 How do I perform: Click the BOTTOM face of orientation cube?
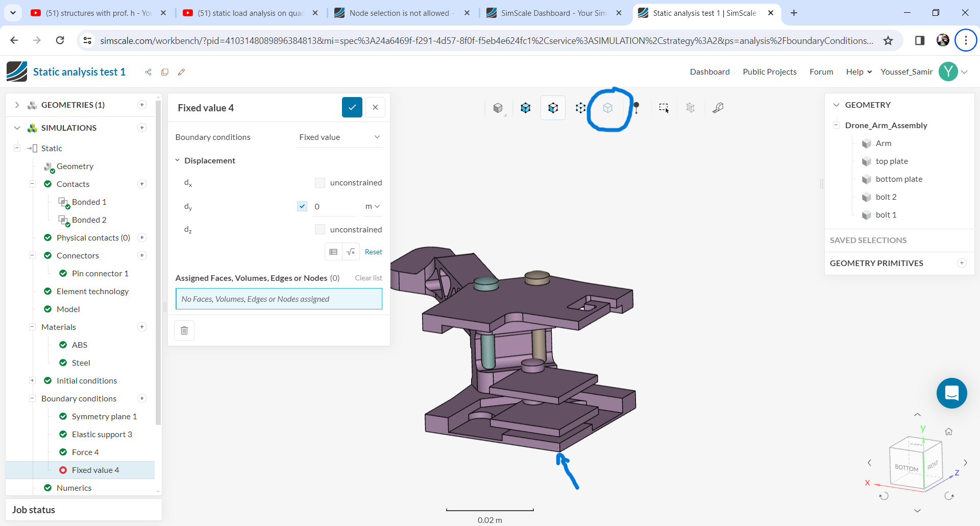906,468
